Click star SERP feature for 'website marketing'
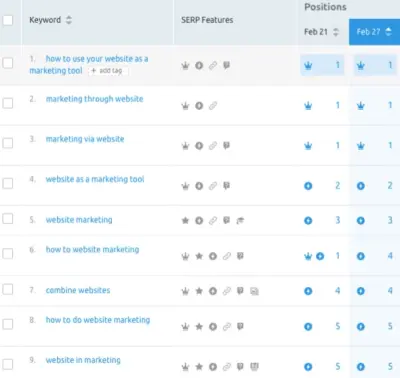Viewport: 400px width, 378px height. 185,220
